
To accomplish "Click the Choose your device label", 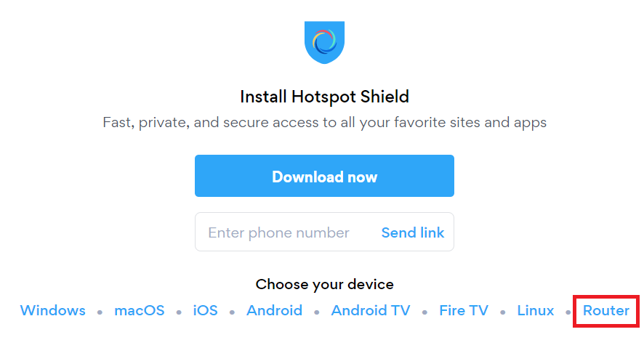I will (x=324, y=284).
